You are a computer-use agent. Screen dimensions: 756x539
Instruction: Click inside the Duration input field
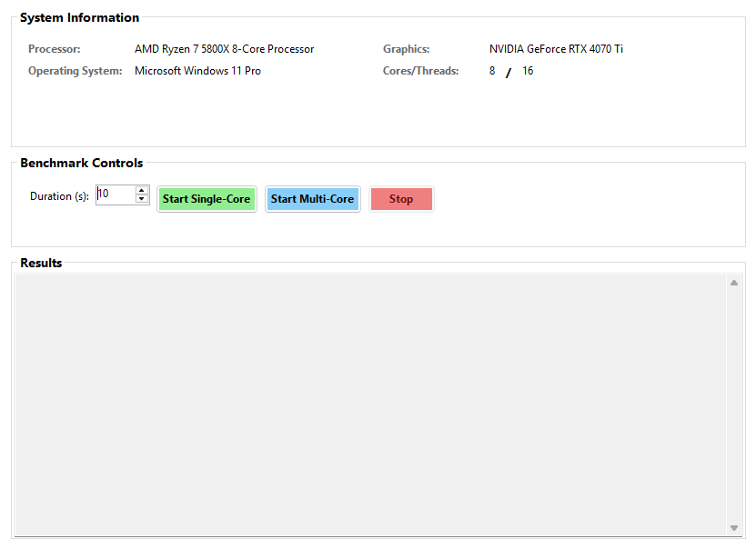[116, 194]
